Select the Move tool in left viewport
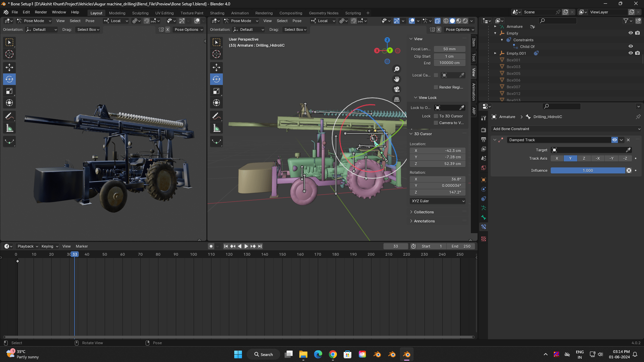644x362 pixels. point(9,67)
